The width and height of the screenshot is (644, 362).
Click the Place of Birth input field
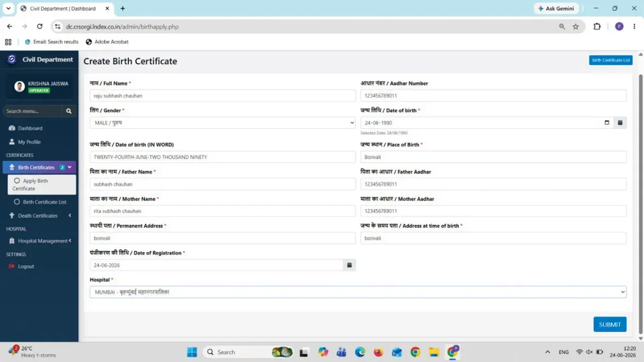tap(493, 157)
